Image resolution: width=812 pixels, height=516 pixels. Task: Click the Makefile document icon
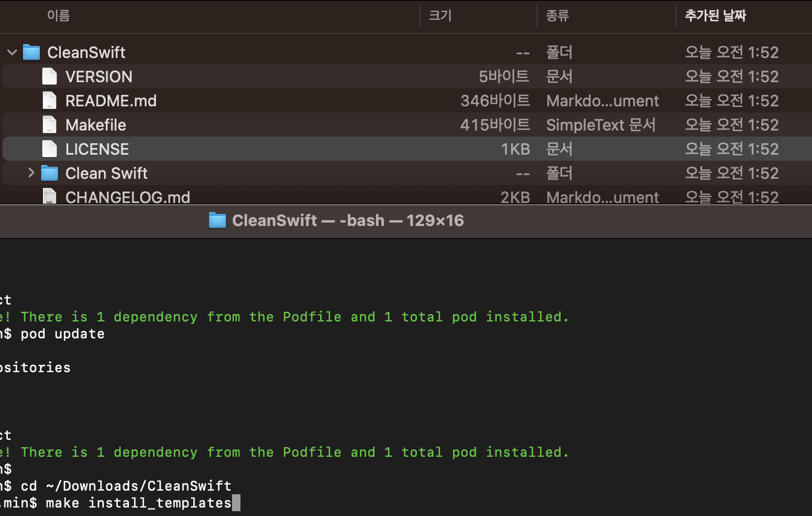50,124
